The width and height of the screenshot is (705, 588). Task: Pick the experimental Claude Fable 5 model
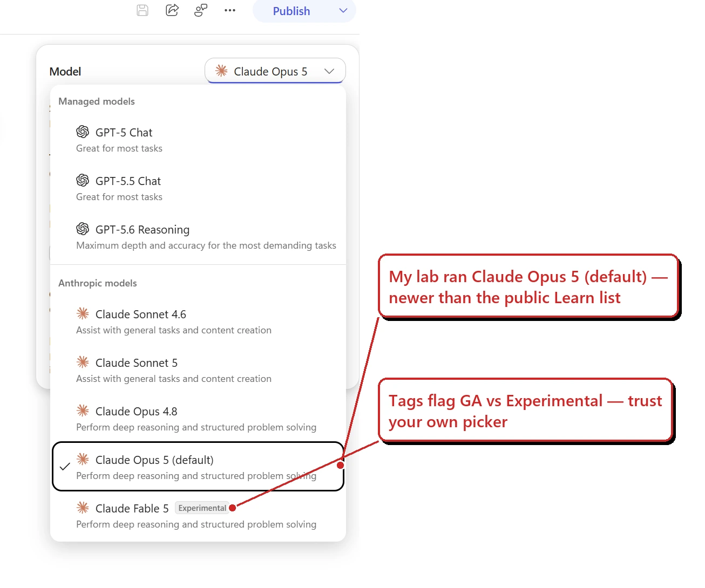click(x=198, y=516)
